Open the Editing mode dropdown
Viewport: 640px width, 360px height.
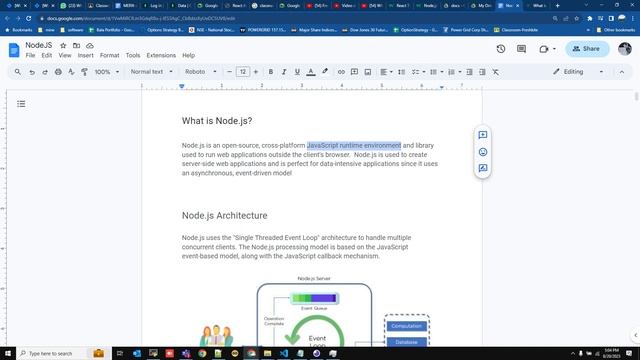coord(578,72)
